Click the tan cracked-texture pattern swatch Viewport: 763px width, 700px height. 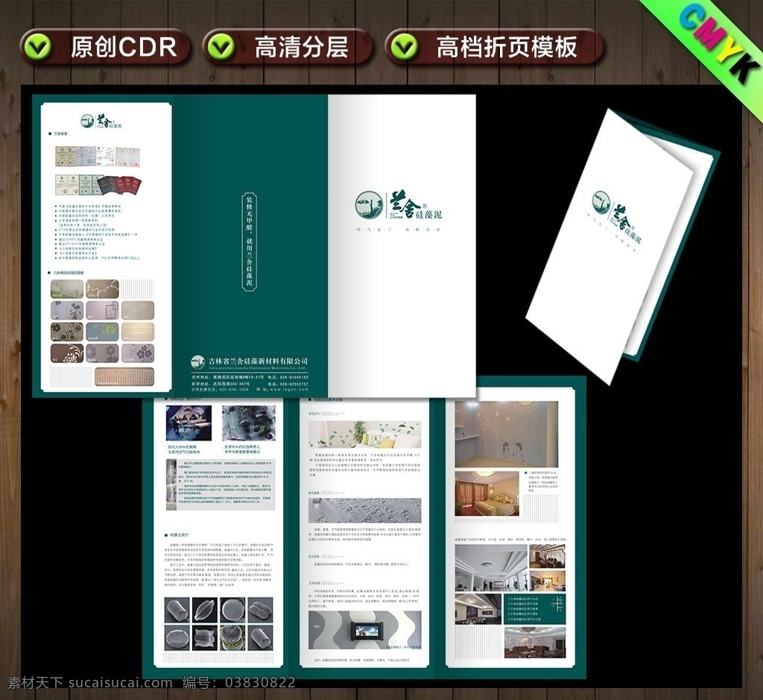point(102,289)
